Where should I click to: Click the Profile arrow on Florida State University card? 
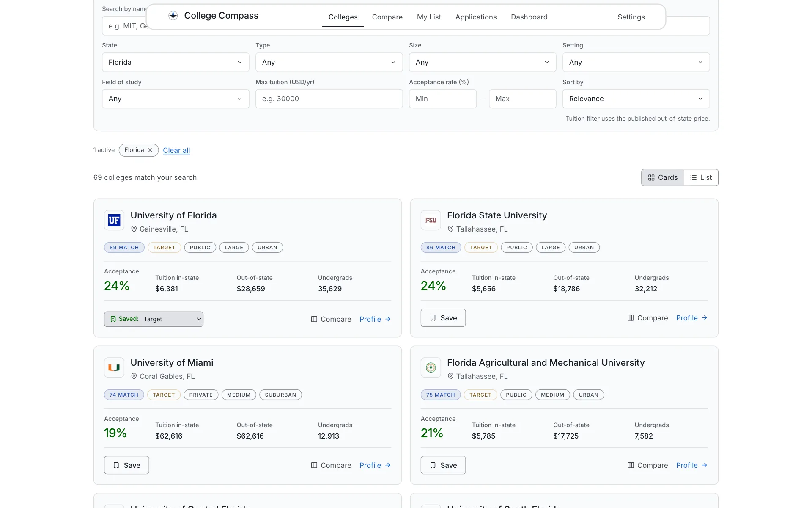704,318
